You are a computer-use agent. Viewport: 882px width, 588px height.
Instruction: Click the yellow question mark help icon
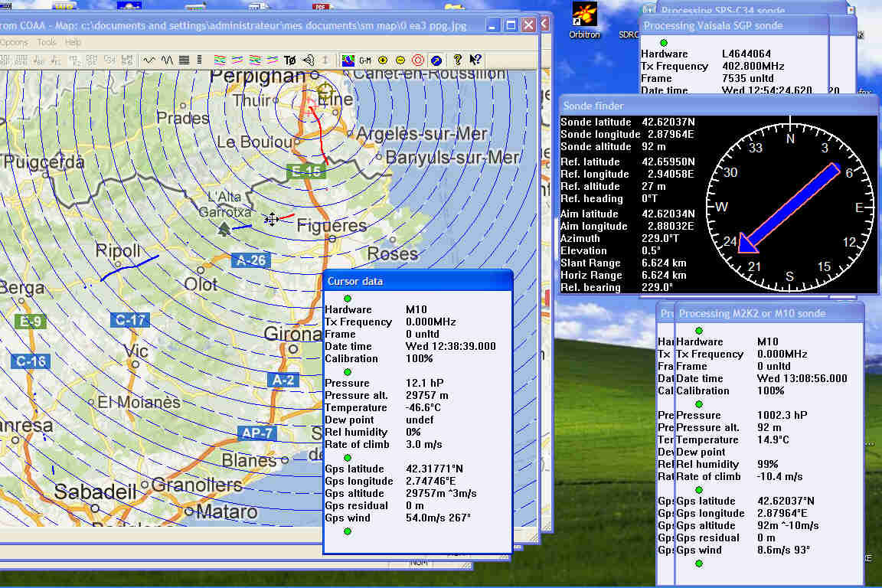457,60
